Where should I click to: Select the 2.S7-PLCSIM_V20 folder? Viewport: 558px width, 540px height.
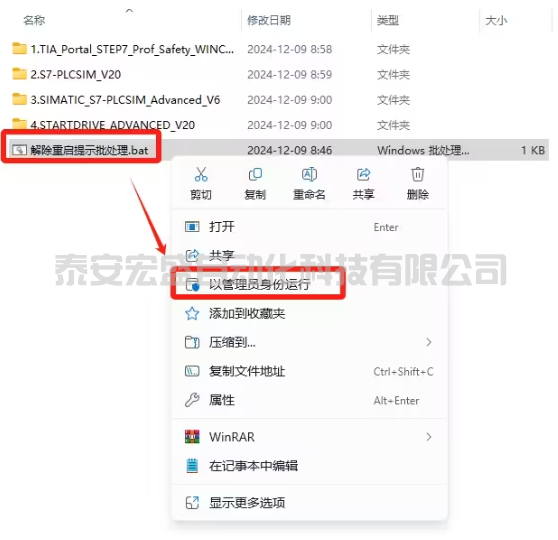pyautogui.click(x=75, y=74)
